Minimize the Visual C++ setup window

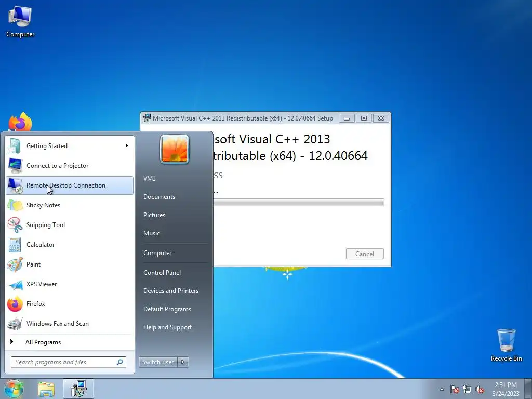tap(347, 118)
